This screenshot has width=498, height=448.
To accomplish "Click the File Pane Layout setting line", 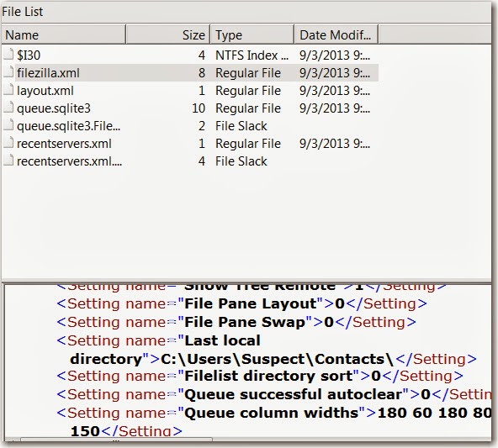I will [241, 303].
